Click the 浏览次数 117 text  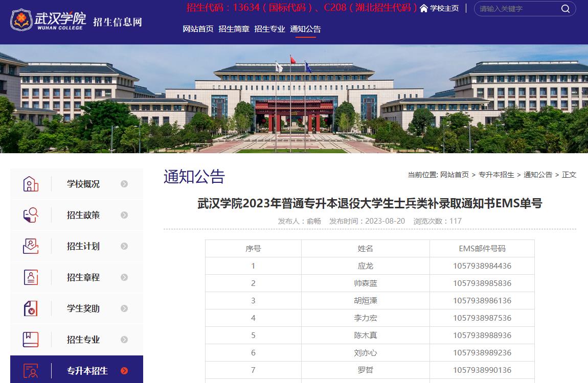click(438, 221)
